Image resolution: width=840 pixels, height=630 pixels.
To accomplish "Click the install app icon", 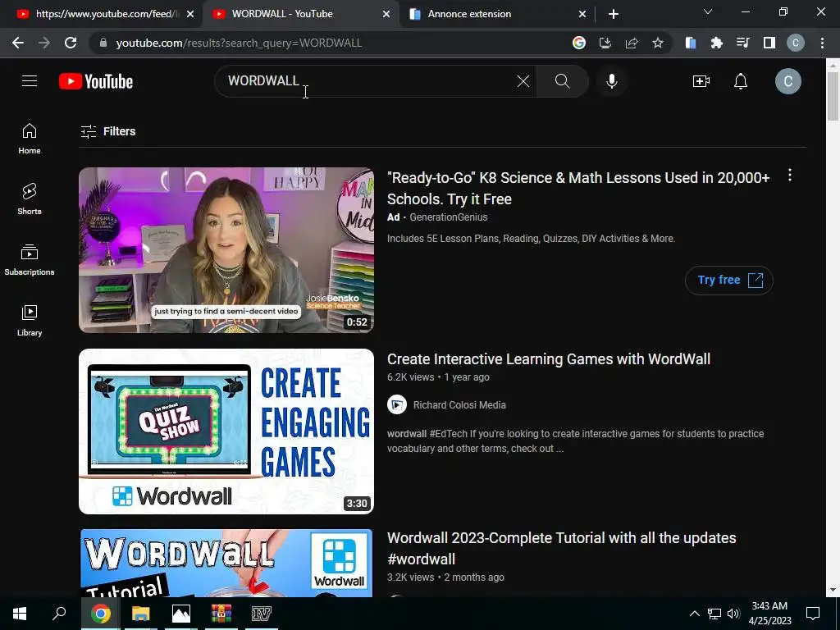I will tap(605, 43).
